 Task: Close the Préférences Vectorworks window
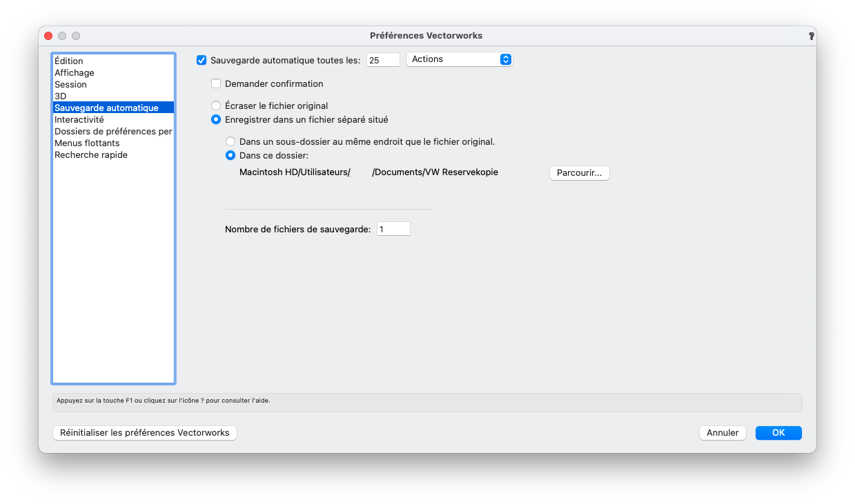tap(48, 36)
